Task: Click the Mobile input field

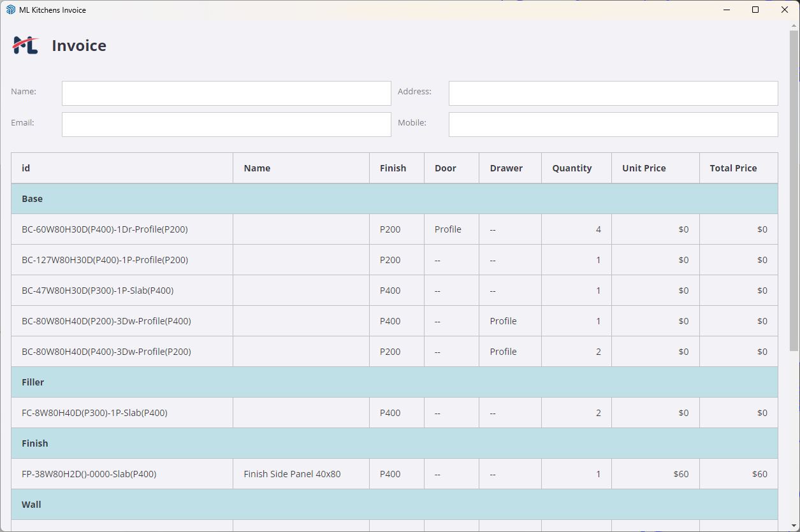Action: (x=613, y=124)
